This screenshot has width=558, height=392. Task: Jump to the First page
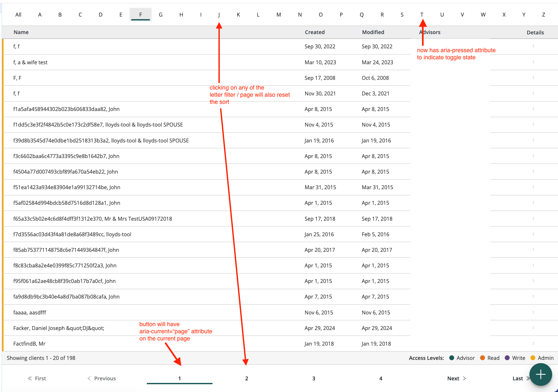37,378
